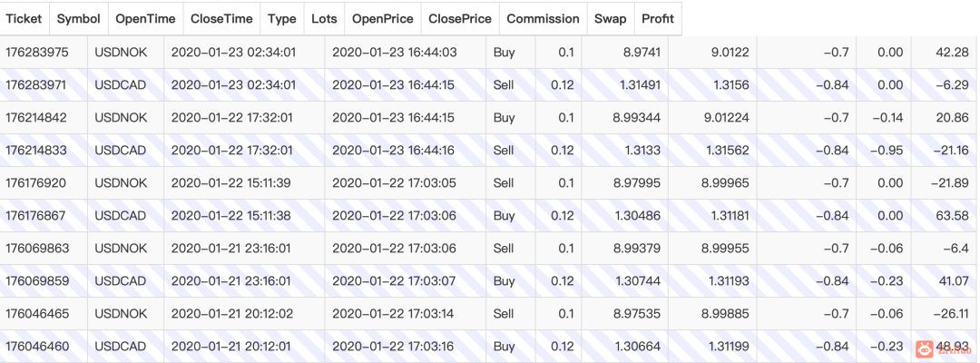The height and width of the screenshot is (363, 980).
Task: Select the profit cell showing 42.28
Action: [x=952, y=53]
